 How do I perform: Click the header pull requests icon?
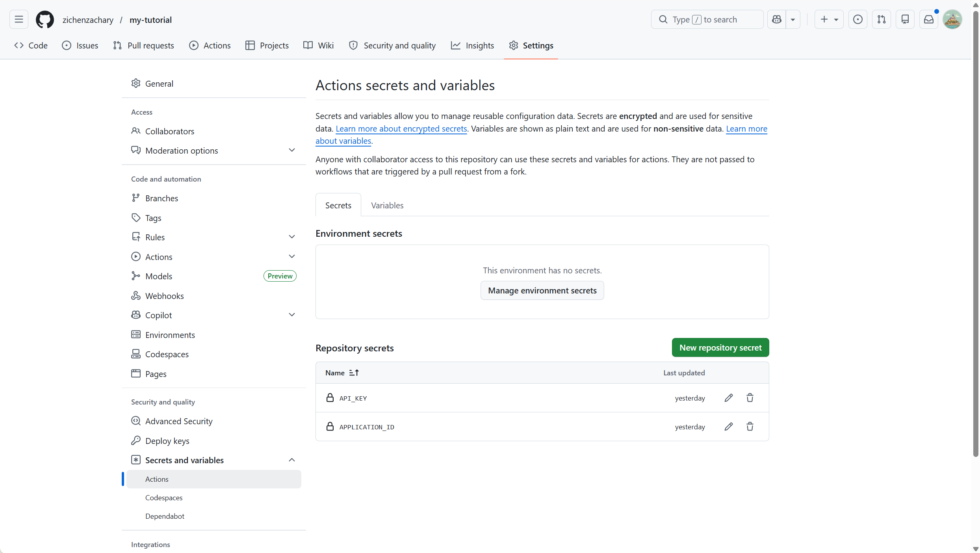tap(881, 19)
